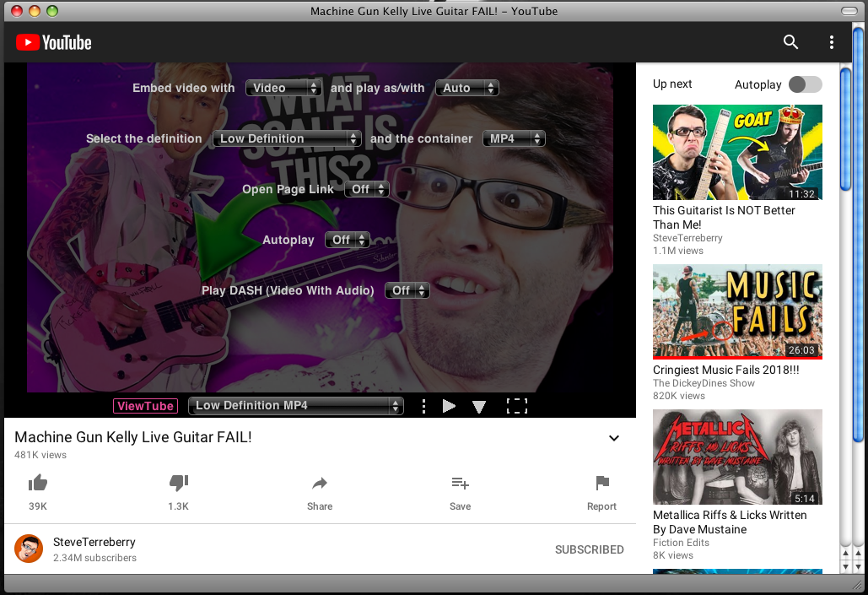
Task: Open the three-dot menu in header
Action: click(x=832, y=42)
